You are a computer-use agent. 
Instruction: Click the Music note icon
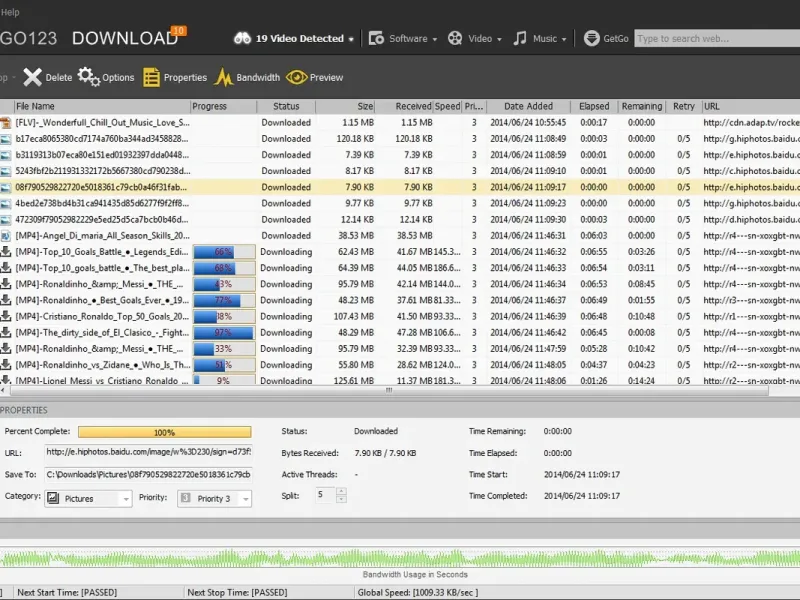coord(520,38)
